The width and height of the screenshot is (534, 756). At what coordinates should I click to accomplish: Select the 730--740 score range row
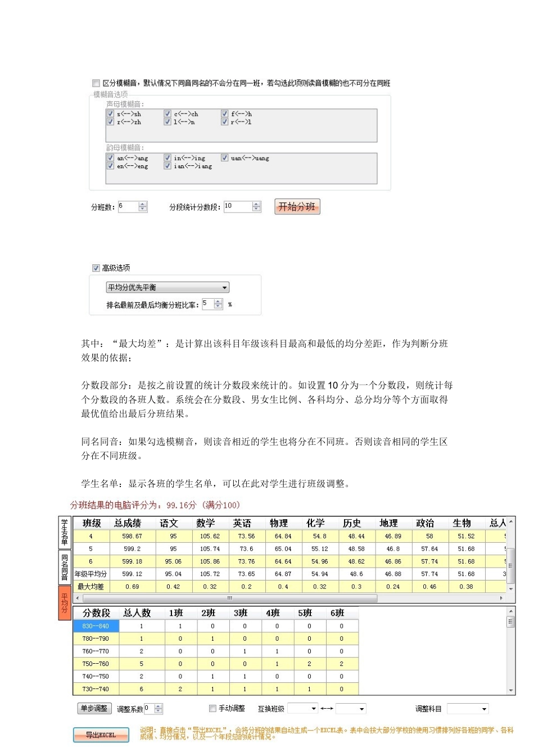216,689
